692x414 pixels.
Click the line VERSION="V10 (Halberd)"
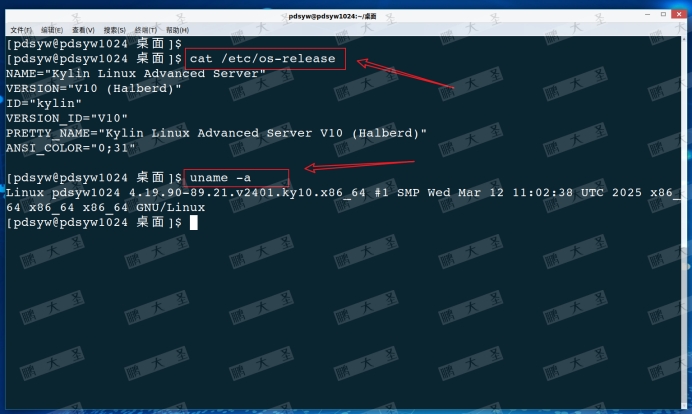pos(94,88)
